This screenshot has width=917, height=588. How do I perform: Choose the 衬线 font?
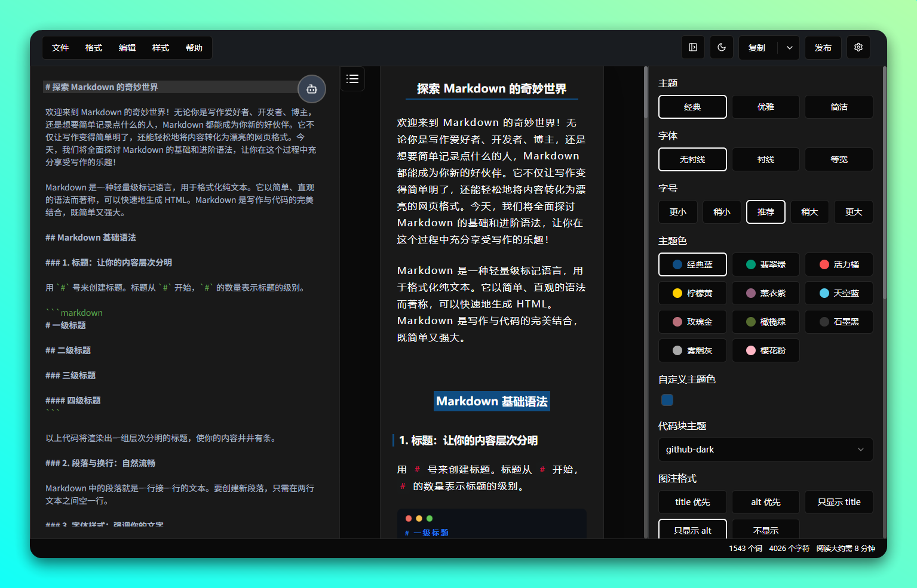(766, 159)
